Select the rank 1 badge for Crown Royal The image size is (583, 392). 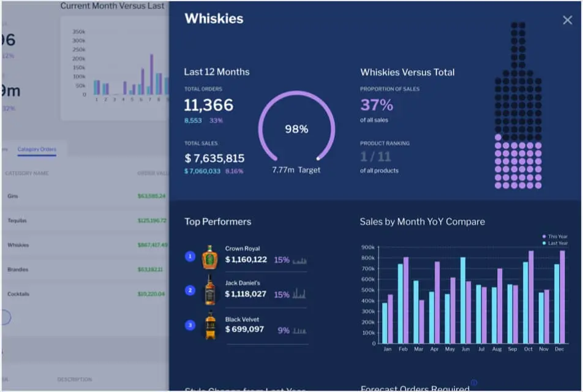click(x=190, y=256)
